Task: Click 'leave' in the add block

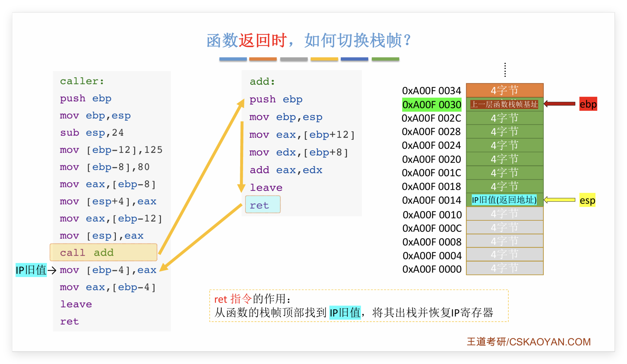Action: (x=266, y=188)
